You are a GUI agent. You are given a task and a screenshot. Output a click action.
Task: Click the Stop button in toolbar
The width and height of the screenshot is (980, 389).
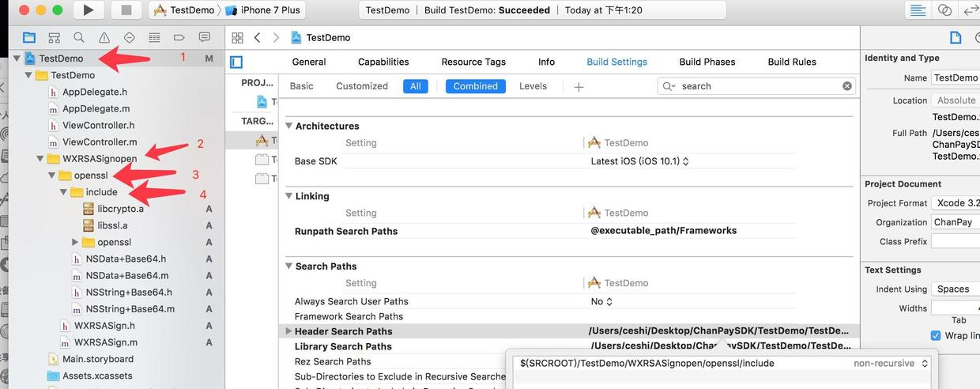[x=126, y=10]
